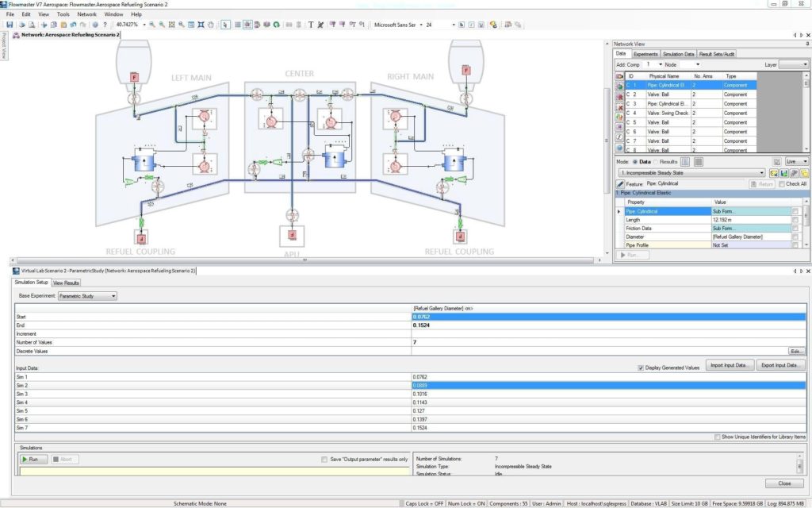Open the Incompressible Steady State dropdown

691,173
